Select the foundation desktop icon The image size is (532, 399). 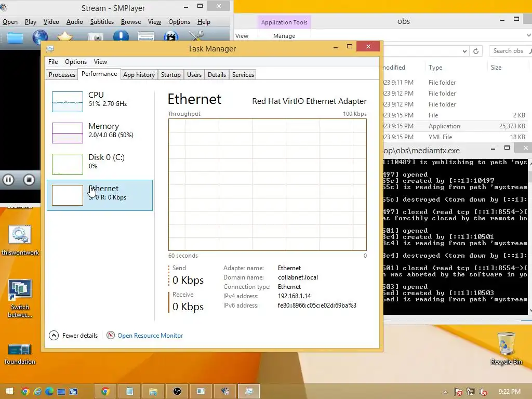[x=20, y=354]
